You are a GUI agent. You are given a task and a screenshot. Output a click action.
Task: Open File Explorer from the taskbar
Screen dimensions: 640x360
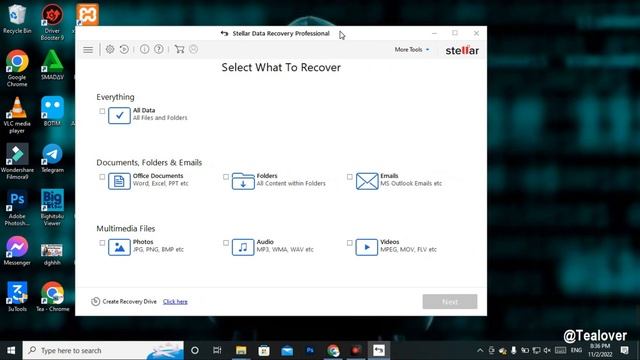(241, 350)
